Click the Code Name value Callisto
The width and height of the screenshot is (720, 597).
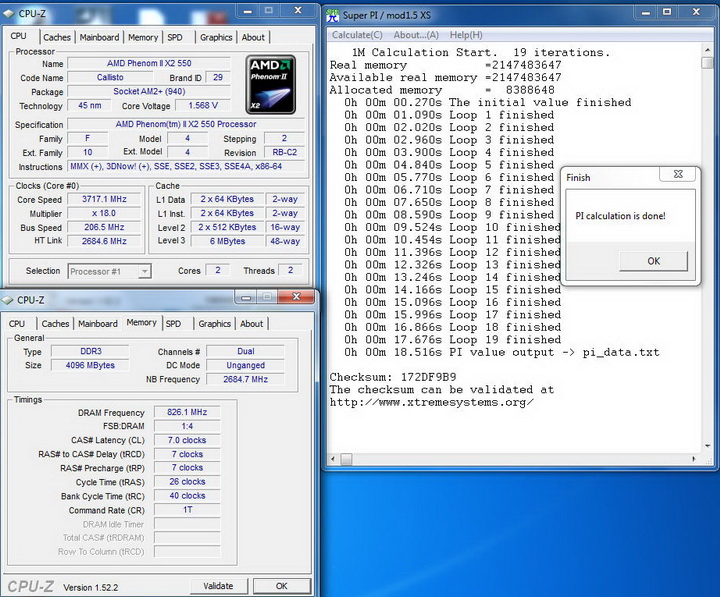[110, 78]
